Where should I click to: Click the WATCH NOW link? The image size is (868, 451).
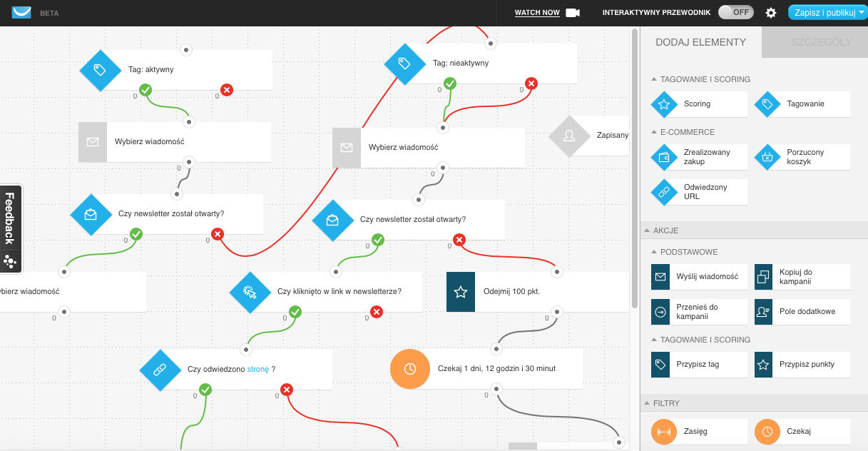click(537, 13)
